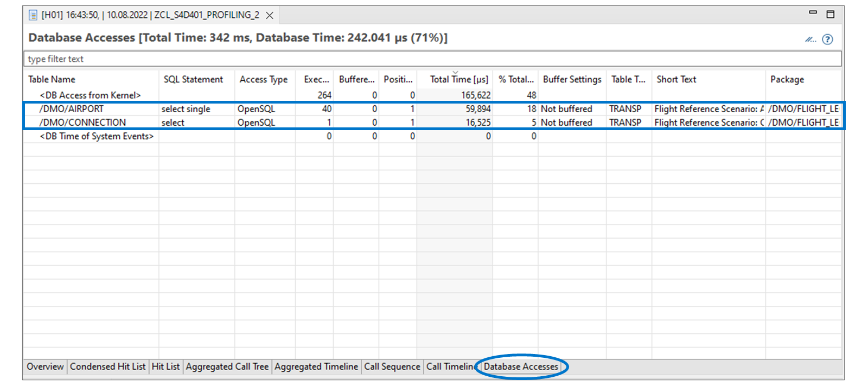The height and width of the screenshot is (386, 868).
Task: Open the Hit List tab
Action: [x=165, y=366]
